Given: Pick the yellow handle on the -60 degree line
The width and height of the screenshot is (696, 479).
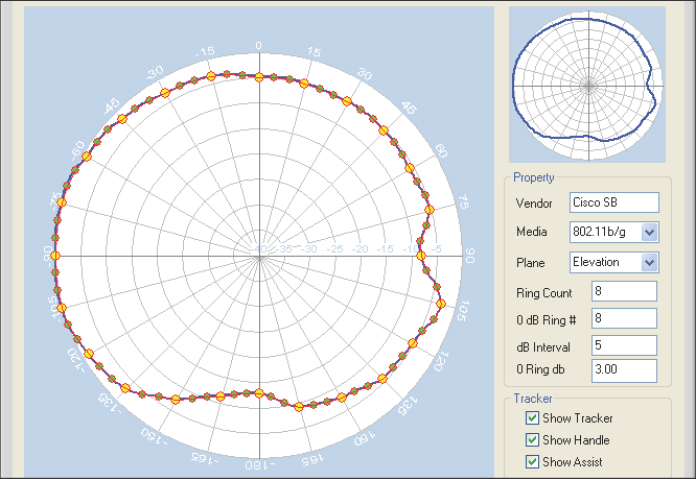Looking at the screenshot, I should click(x=86, y=157).
